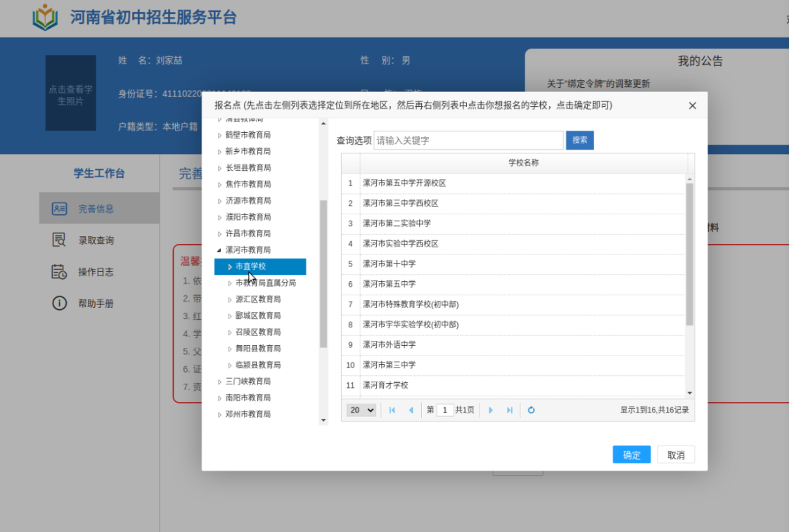
Task: Open the 录取查询 search icon
Action: (59, 240)
